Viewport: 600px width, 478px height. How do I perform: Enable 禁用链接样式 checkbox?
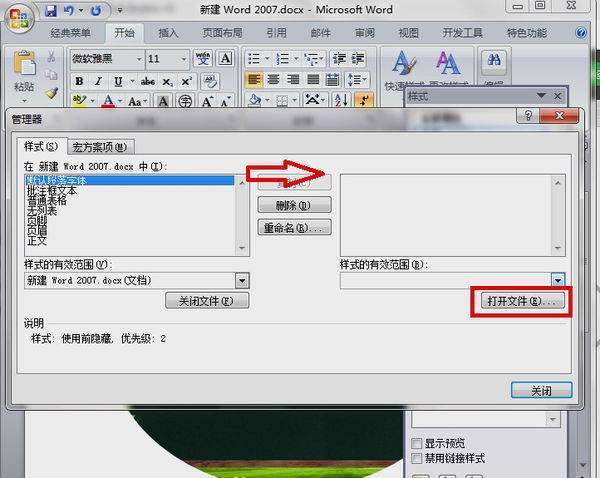416,458
